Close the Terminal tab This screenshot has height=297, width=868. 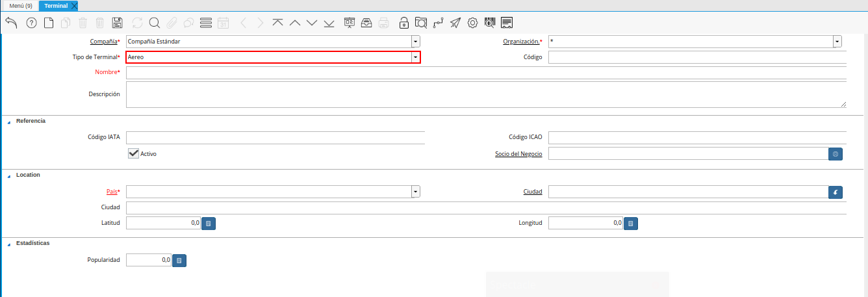(74, 6)
